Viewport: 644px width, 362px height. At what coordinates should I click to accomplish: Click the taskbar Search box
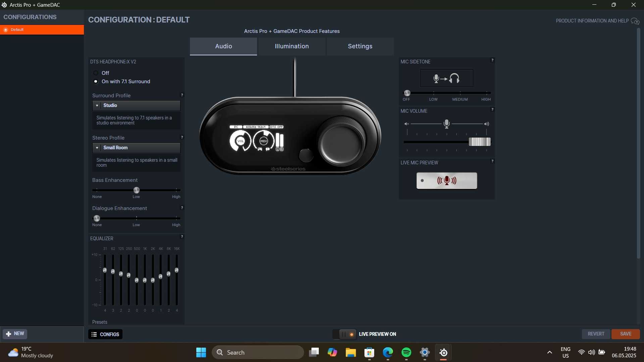[258, 352]
